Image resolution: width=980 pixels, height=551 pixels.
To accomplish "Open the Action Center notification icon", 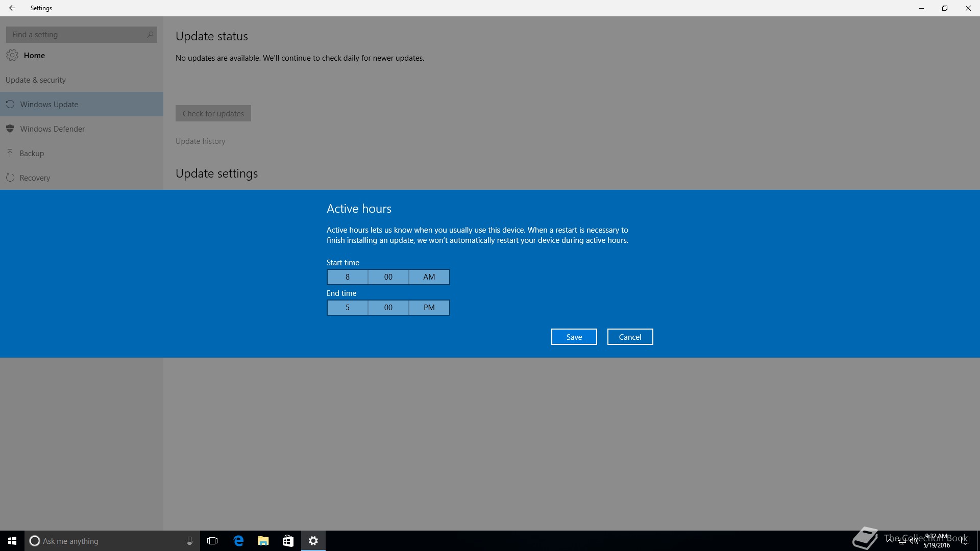I will 965,541.
